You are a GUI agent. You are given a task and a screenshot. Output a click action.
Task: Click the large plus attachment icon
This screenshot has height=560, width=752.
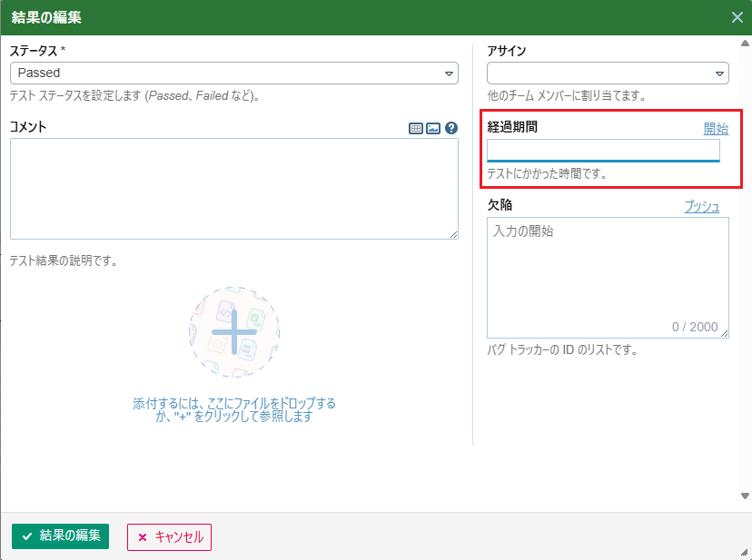(234, 331)
